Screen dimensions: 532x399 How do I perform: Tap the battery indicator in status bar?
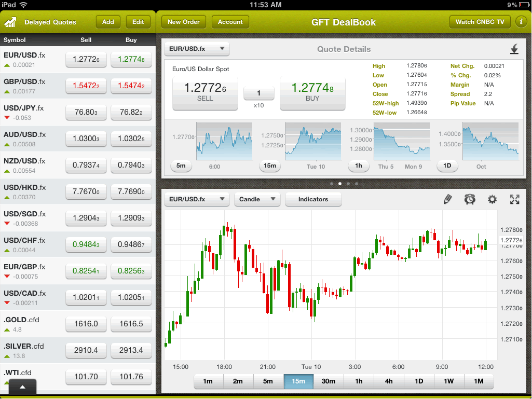524,5
